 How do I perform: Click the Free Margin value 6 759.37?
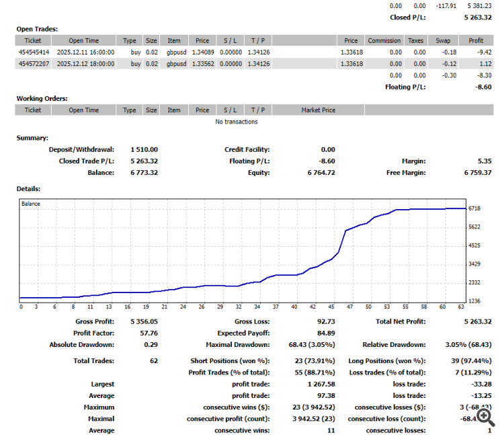478,173
